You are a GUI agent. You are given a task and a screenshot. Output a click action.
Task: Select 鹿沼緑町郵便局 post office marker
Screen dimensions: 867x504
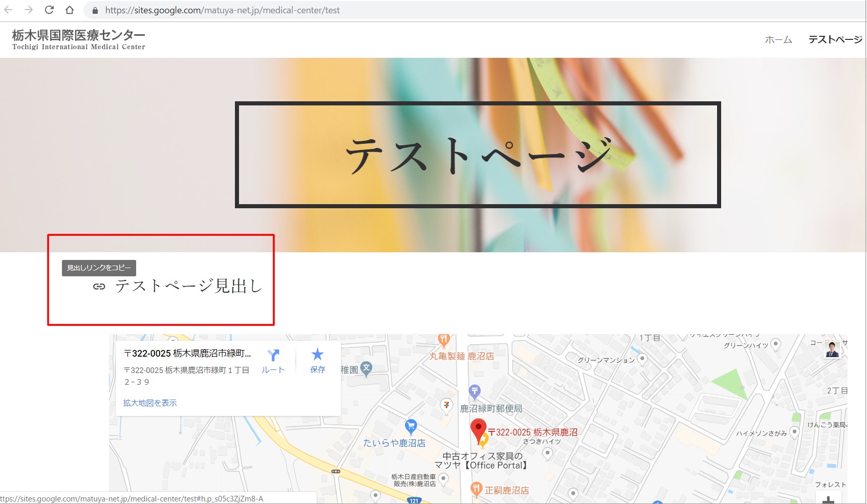click(x=474, y=392)
